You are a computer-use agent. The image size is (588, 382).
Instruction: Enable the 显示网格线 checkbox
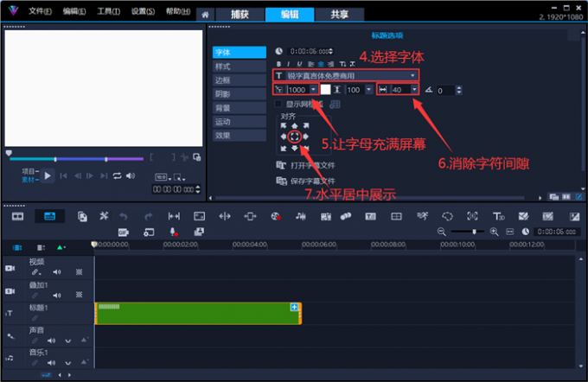point(278,104)
